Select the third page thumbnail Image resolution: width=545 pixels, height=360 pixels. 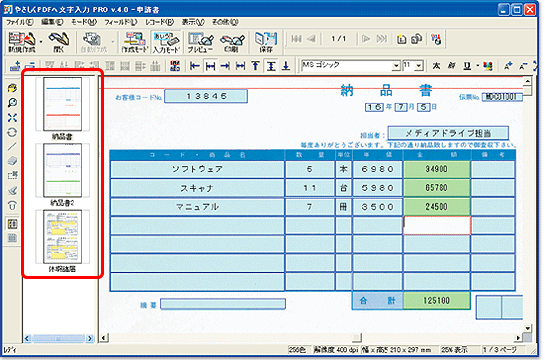pyautogui.click(x=63, y=237)
